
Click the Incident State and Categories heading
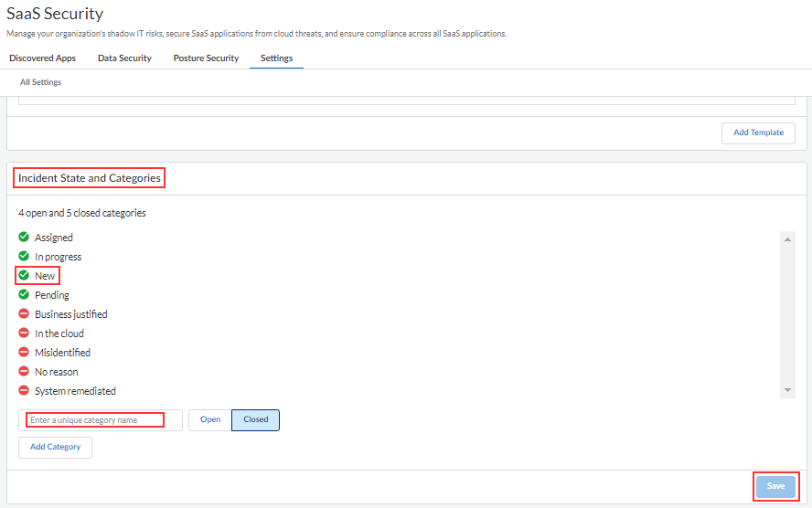click(x=90, y=178)
